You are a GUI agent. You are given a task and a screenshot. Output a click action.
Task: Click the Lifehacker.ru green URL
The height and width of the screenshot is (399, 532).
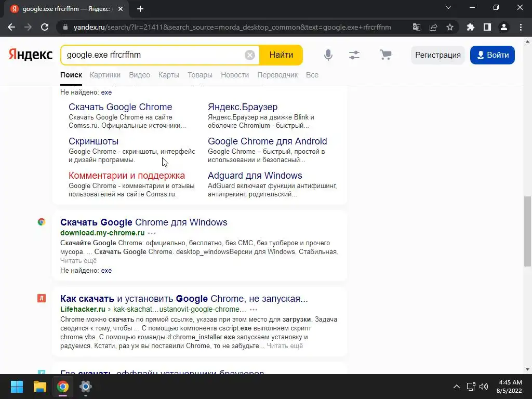83,309
